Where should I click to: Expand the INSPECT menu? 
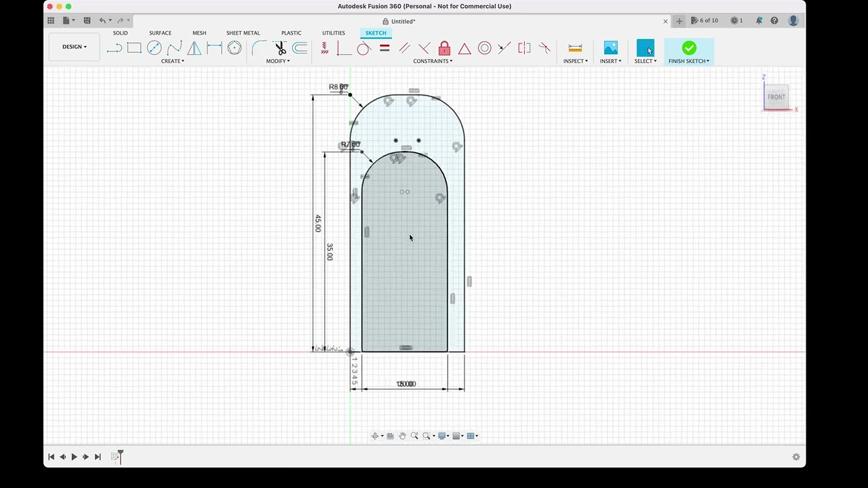575,61
